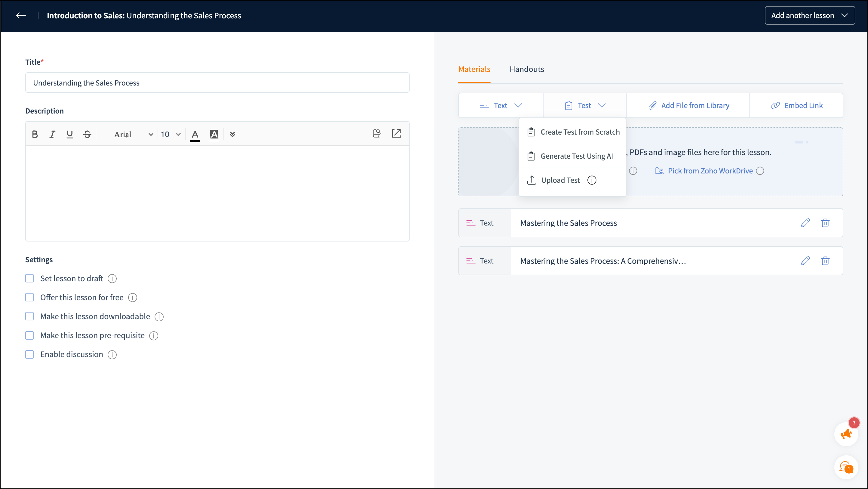The height and width of the screenshot is (489, 868).
Task: Enable Offer this lesson for free
Action: [x=30, y=297]
